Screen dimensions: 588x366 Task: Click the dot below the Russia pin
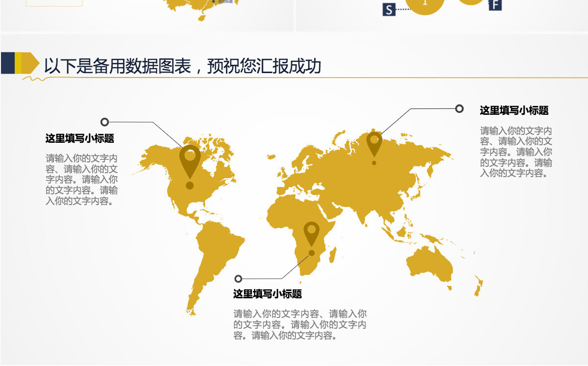click(374, 163)
